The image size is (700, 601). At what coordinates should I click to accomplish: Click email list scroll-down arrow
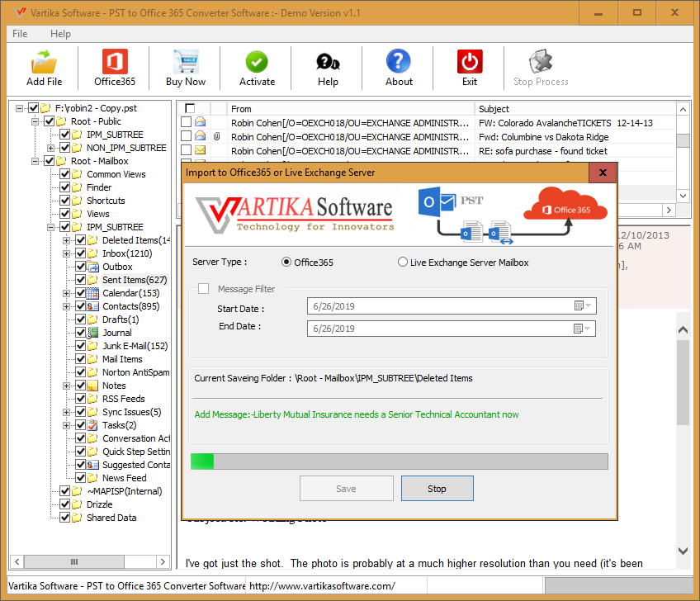pos(683,196)
